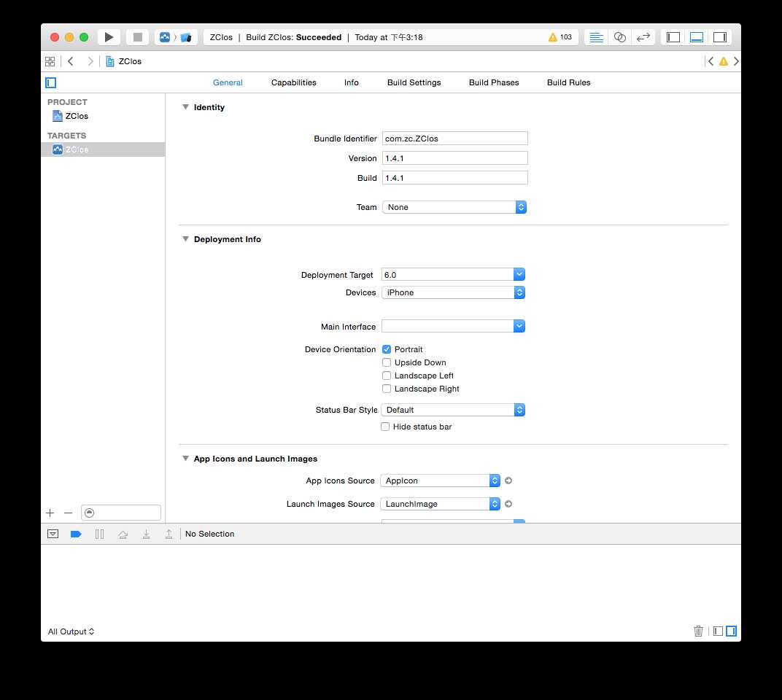Stop the running task

click(x=138, y=37)
